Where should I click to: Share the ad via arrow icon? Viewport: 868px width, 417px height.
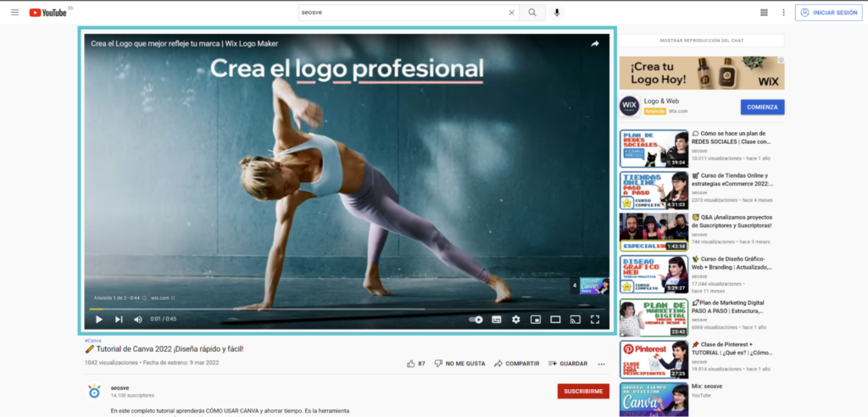coord(594,44)
